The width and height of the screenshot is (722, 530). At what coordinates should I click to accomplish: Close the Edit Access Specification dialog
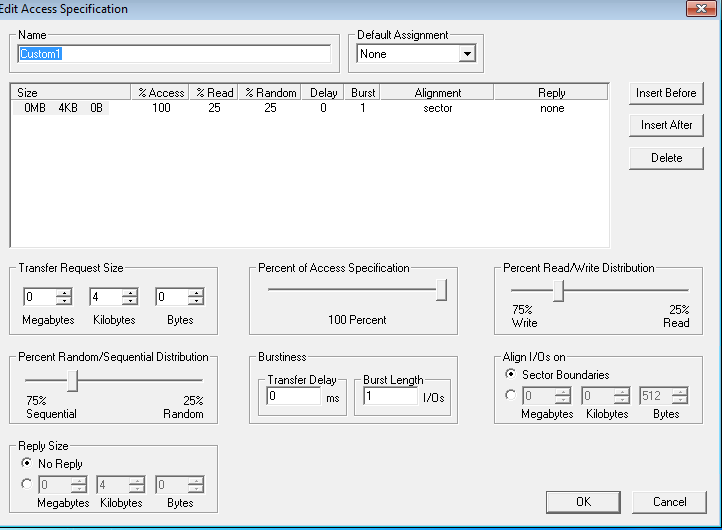pyautogui.click(x=701, y=8)
